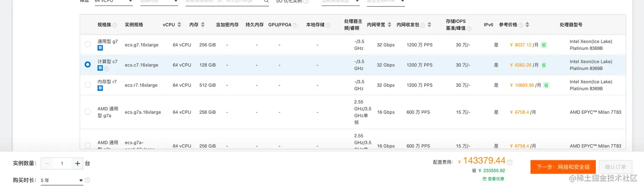Increase instance count with plus button
Image resolution: width=644 pixels, height=189 pixels.
pos(77,163)
